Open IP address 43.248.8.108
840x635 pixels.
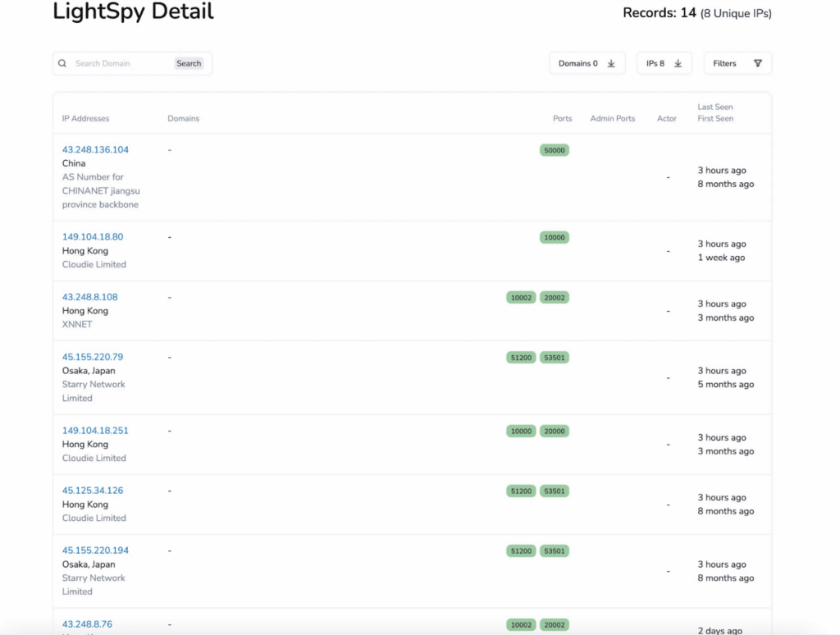[x=90, y=297]
